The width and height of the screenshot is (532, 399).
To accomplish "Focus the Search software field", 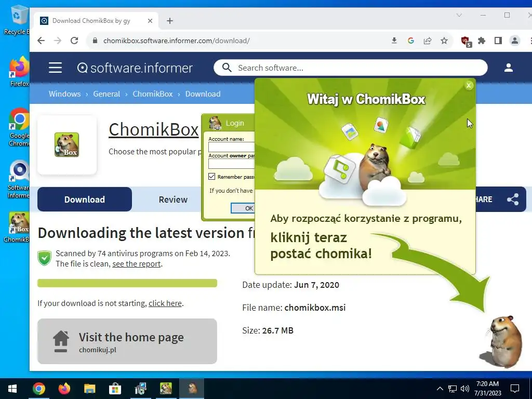I will click(x=351, y=68).
